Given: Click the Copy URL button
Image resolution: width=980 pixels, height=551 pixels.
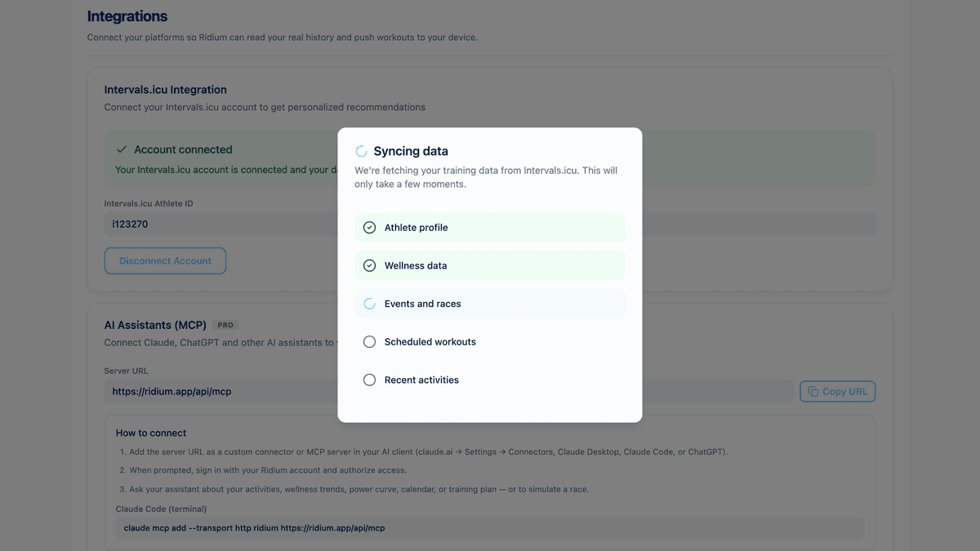Looking at the screenshot, I should coord(838,392).
